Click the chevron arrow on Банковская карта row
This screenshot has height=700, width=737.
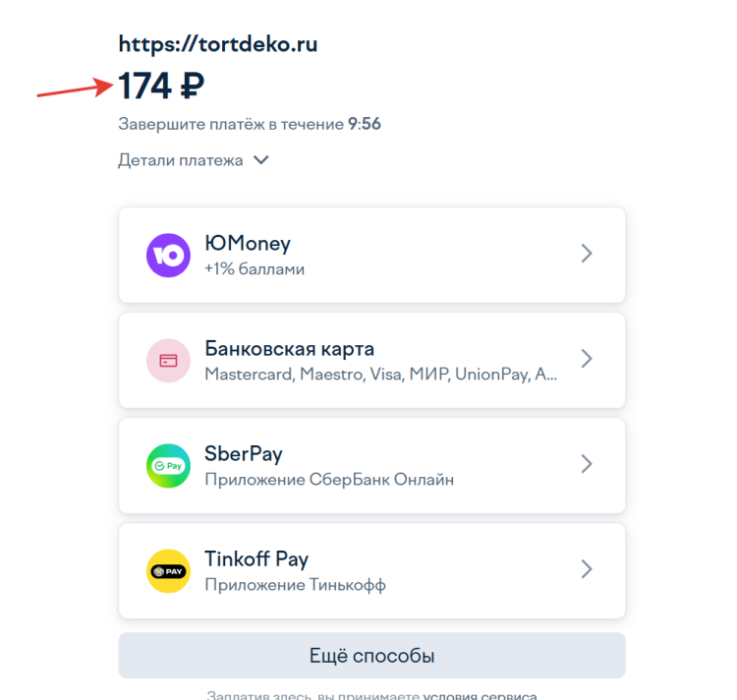click(x=587, y=359)
